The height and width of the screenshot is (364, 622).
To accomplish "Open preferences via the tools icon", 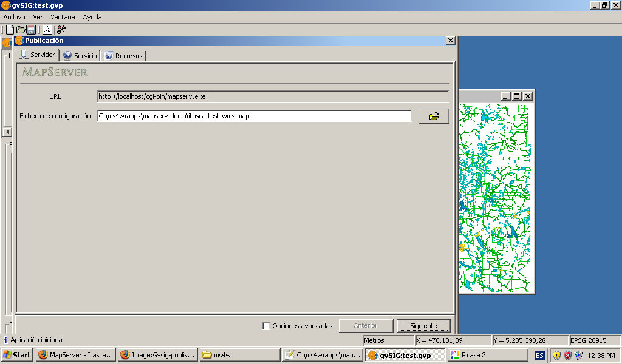I will coord(61,30).
